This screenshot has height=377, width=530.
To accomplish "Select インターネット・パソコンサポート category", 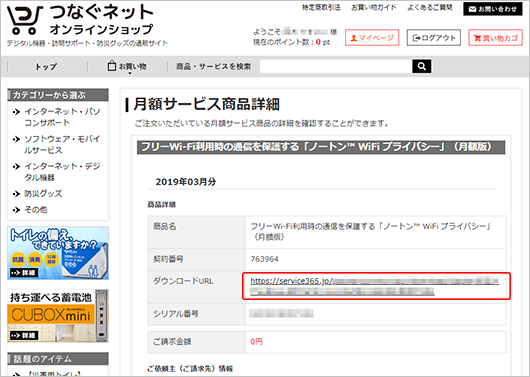I will [62, 117].
